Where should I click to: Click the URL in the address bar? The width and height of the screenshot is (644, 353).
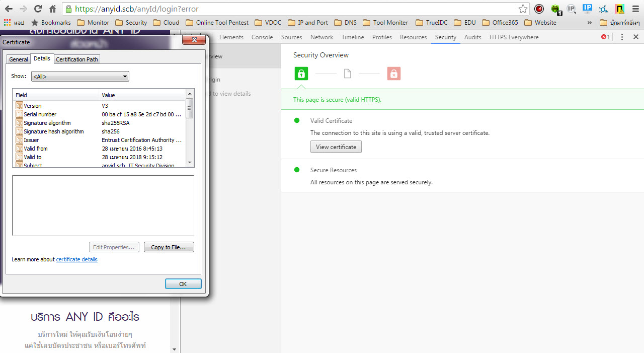tap(137, 9)
